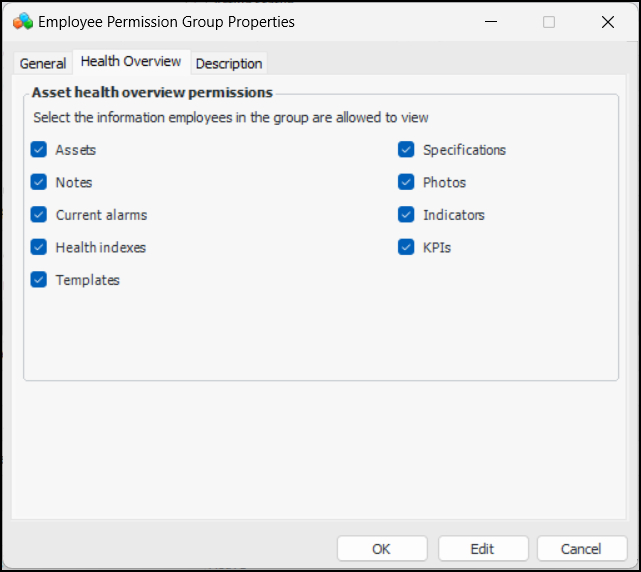
Task: Minimize the Employee Permission Group window
Action: tap(490, 21)
